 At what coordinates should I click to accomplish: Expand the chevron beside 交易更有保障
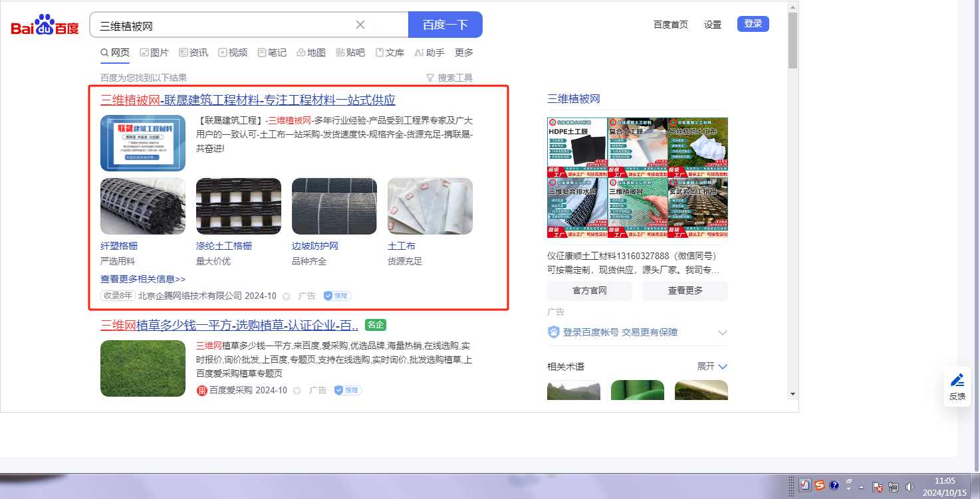tap(723, 332)
